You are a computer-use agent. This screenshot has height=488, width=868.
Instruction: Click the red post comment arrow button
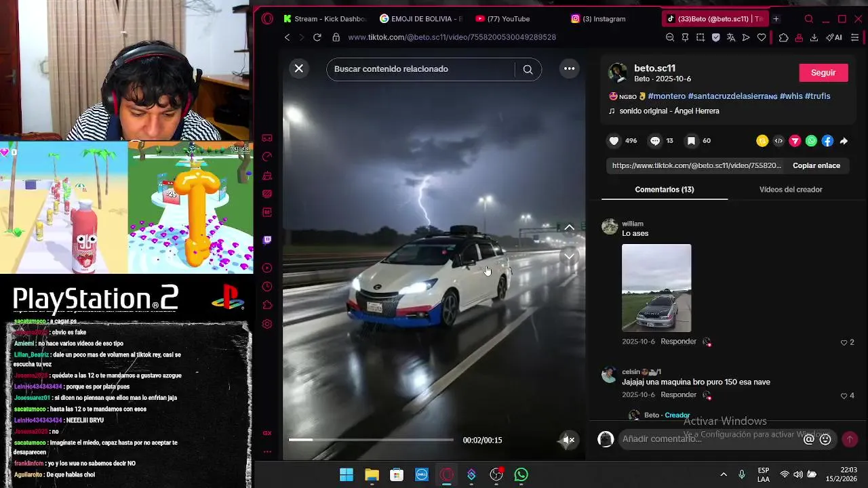(849, 439)
